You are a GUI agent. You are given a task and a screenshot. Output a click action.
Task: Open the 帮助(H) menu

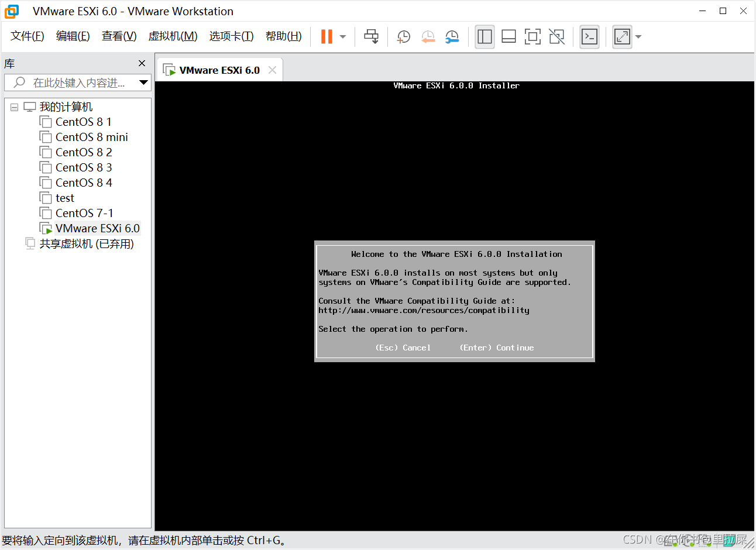[x=284, y=36]
